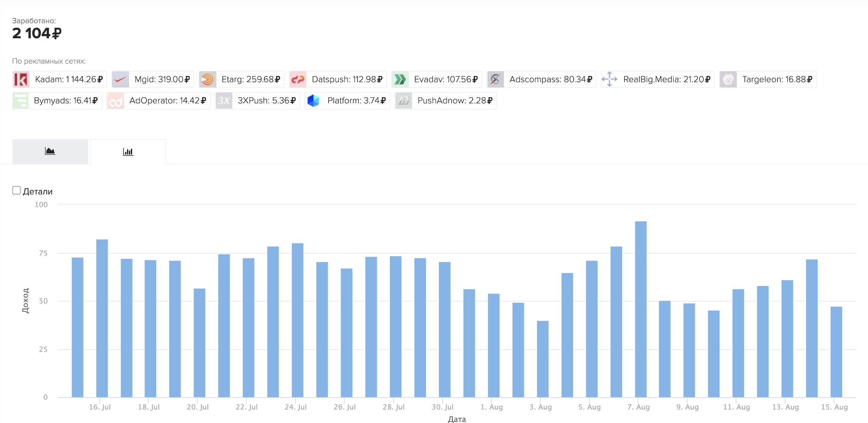Switch to the bar chart tab

[128, 151]
